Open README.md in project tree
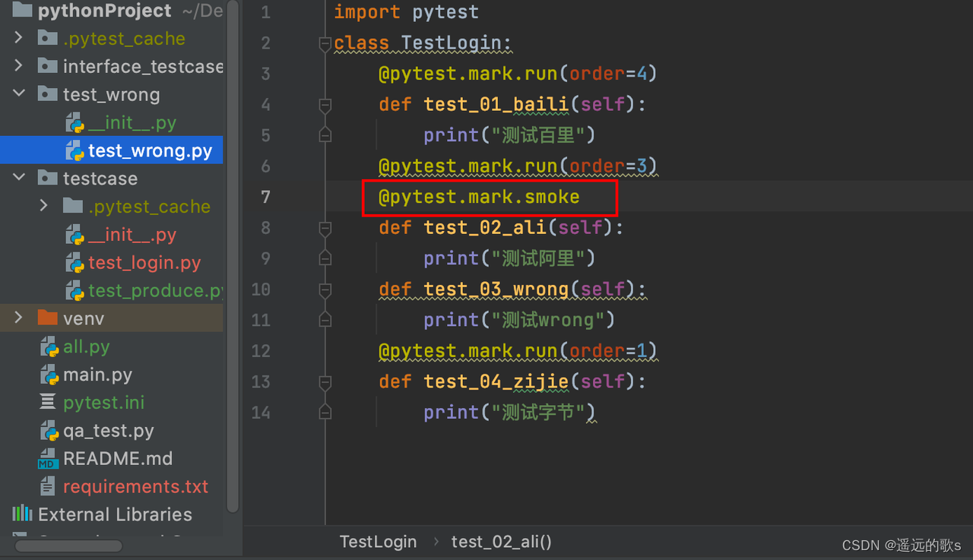Viewport: 973px width, 560px height. [x=118, y=459]
